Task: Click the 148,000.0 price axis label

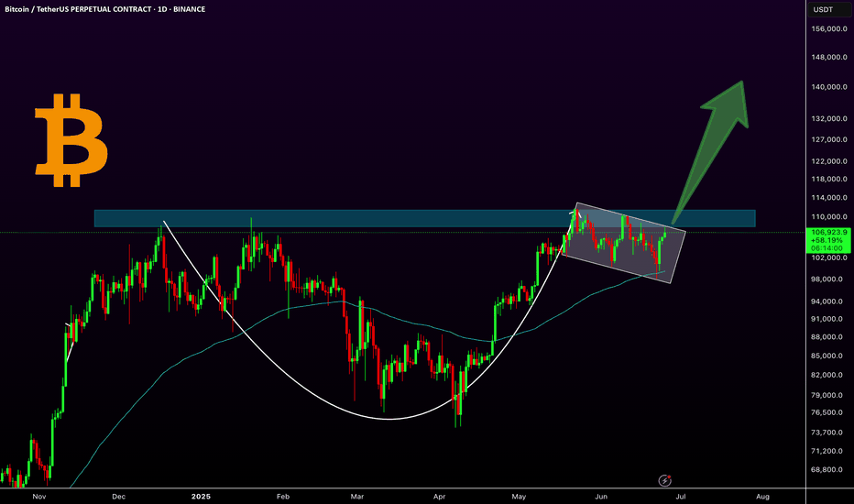Action: (829, 57)
